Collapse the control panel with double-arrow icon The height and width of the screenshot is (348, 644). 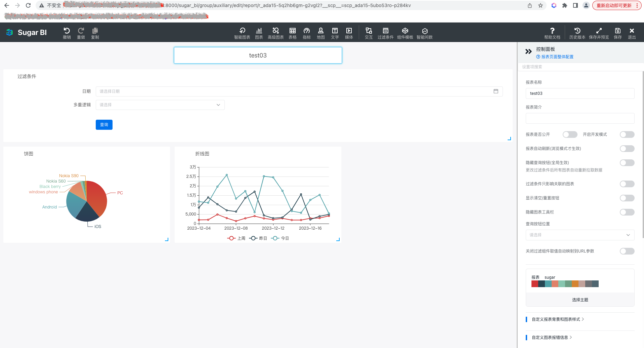pyautogui.click(x=528, y=51)
